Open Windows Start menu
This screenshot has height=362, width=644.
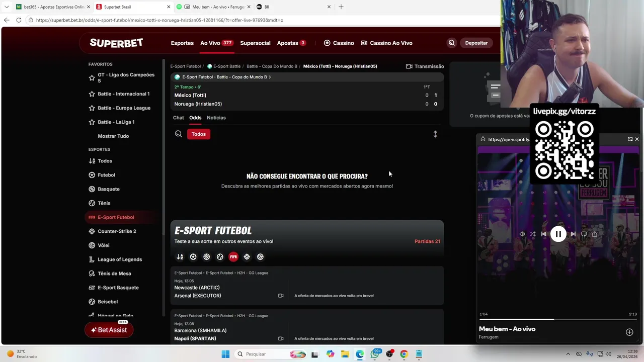click(x=225, y=354)
